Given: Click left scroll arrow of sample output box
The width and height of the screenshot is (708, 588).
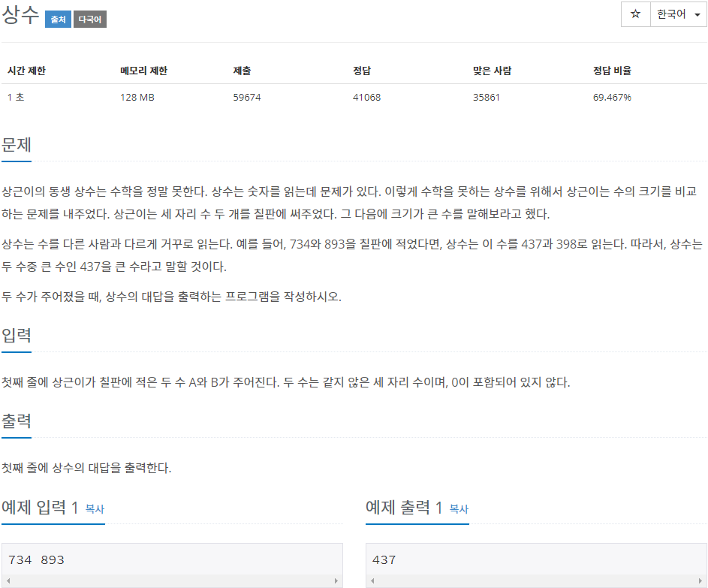Looking at the screenshot, I should 372,580.
